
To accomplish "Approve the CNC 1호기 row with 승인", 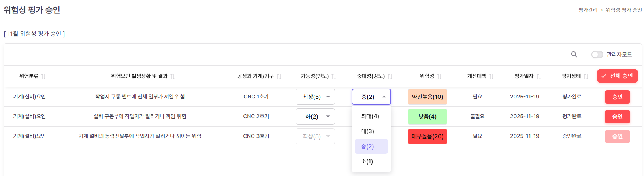I will pyautogui.click(x=617, y=97).
